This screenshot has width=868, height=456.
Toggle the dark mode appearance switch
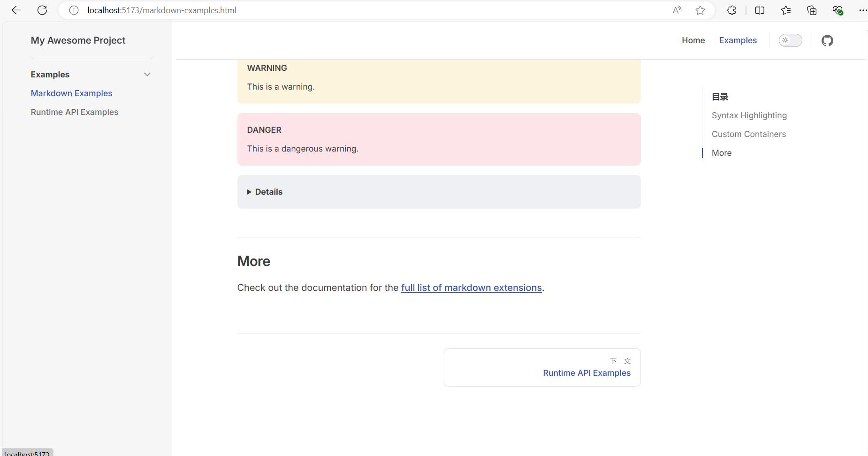pos(791,40)
